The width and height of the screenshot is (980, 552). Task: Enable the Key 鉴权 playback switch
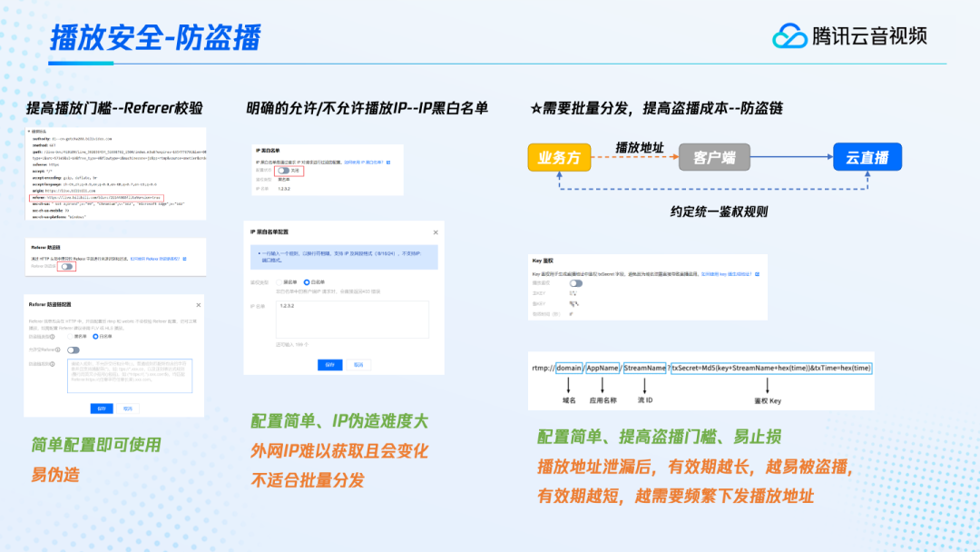coord(575,283)
